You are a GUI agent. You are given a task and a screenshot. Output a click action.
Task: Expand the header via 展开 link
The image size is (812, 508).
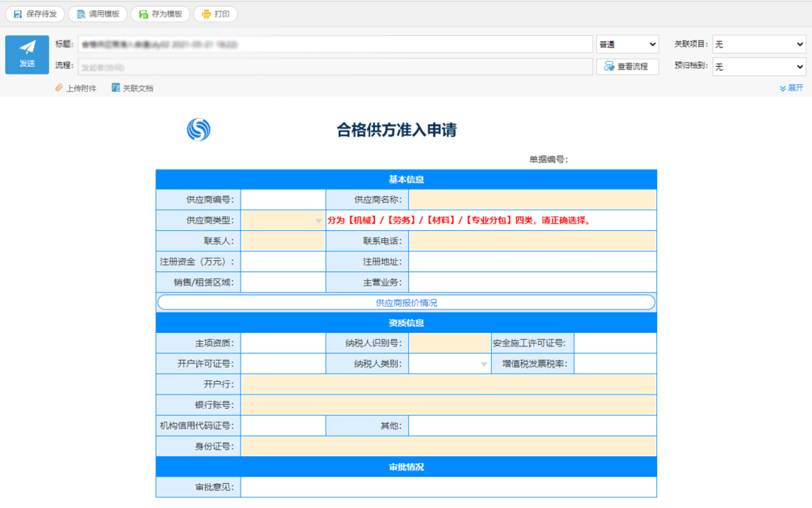pyautogui.click(x=791, y=88)
